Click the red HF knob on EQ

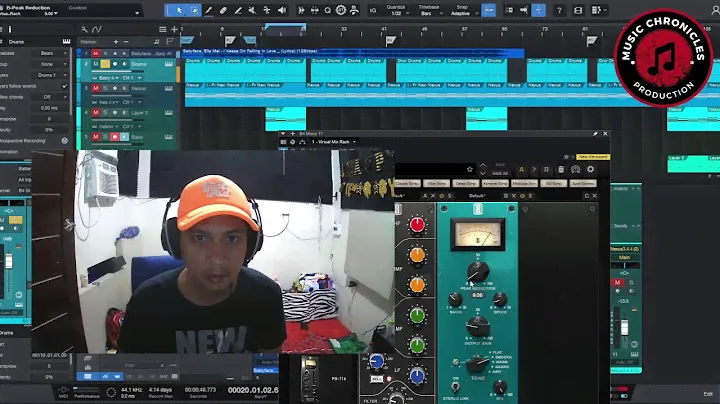pyautogui.click(x=417, y=225)
